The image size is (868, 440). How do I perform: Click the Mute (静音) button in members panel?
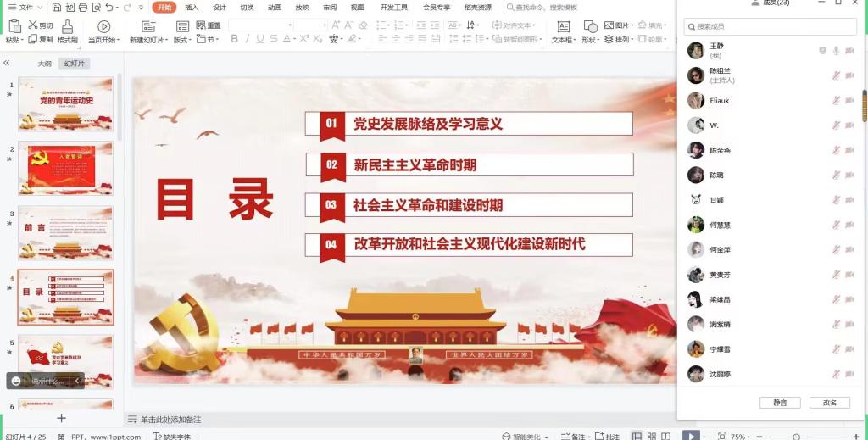(780, 403)
